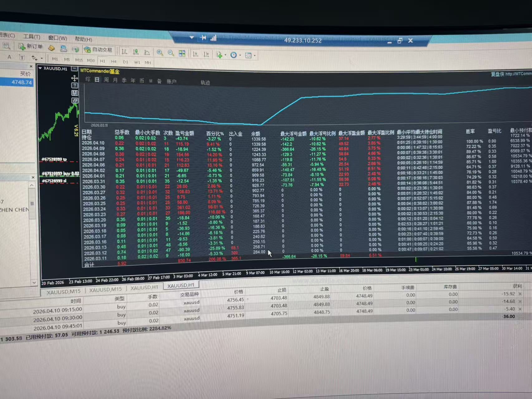Open the 账户 account tab
Image resolution: width=532 pixels, height=399 pixels.
[x=171, y=82]
